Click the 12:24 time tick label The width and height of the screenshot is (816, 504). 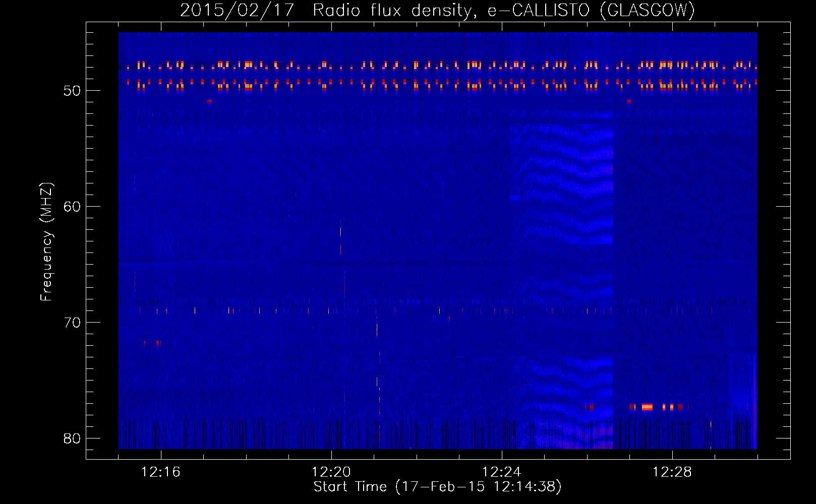point(501,472)
